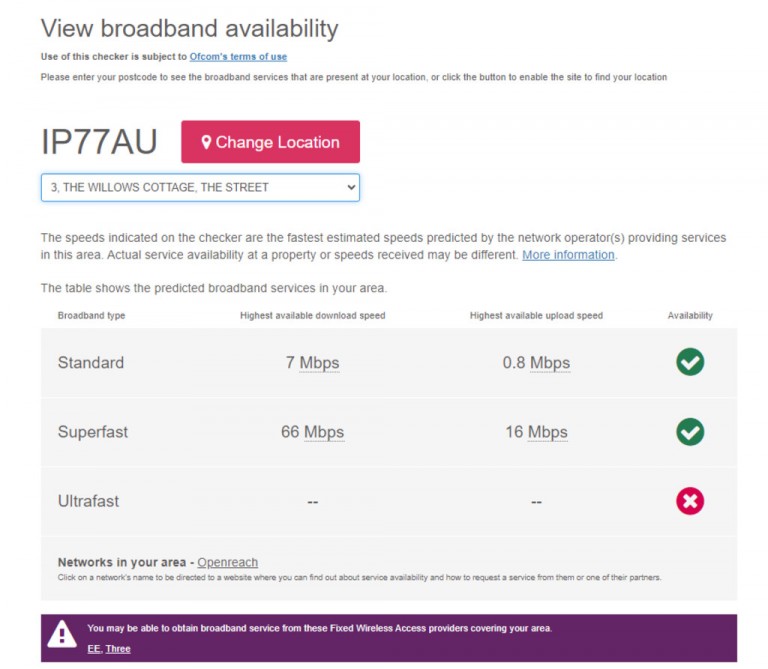This screenshot has height=669, width=768.
Task: Click the 7 Mbps standard download speed
Action: tap(312, 363)
